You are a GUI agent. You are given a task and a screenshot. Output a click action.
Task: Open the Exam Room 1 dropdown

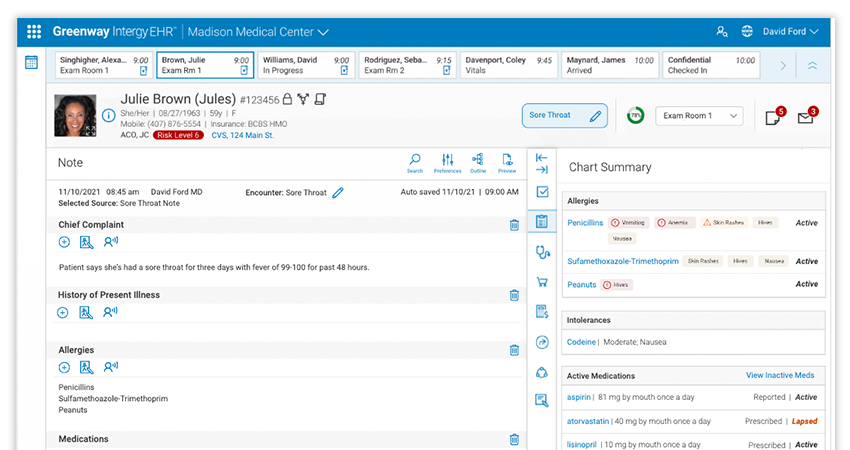(699, 116)
